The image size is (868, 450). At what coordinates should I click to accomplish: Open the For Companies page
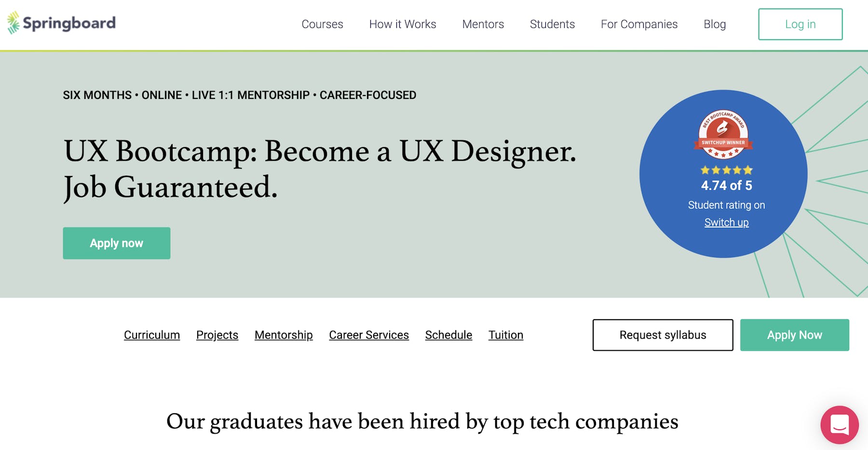click(639, 24)
